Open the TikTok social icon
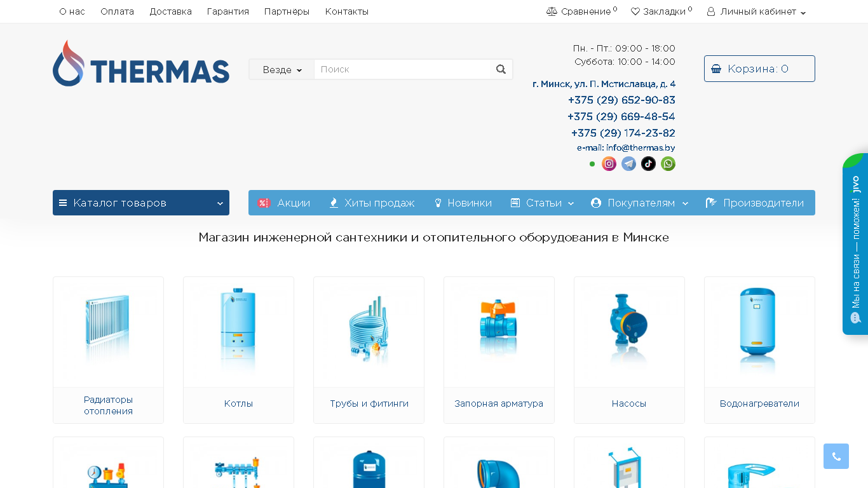The image size is (868, 488). (648, 164)
